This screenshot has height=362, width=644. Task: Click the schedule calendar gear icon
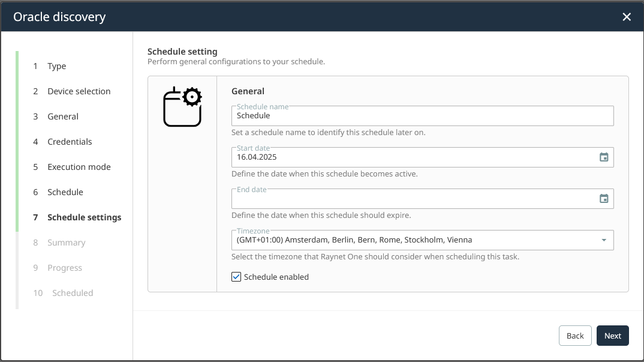click(182, 107)
